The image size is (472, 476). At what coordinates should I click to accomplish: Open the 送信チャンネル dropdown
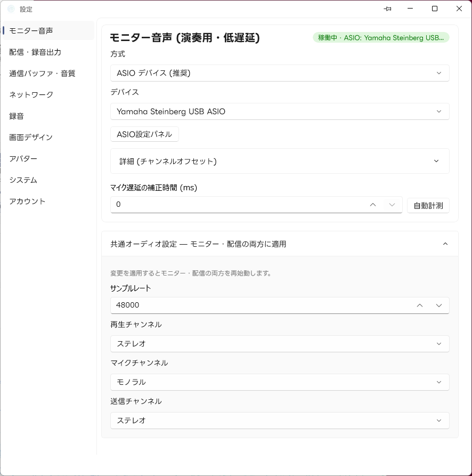pyautogui.click(x=280, y=421)
